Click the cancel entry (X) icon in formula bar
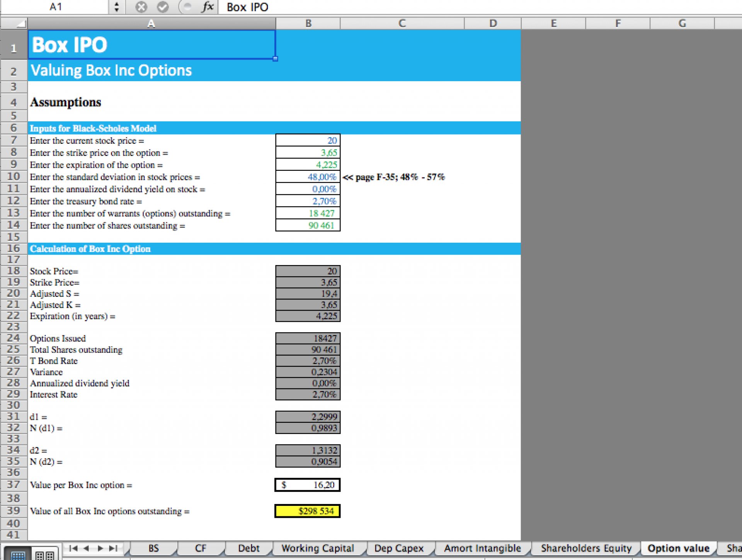The image size is (742, 560). coord(141,7)
